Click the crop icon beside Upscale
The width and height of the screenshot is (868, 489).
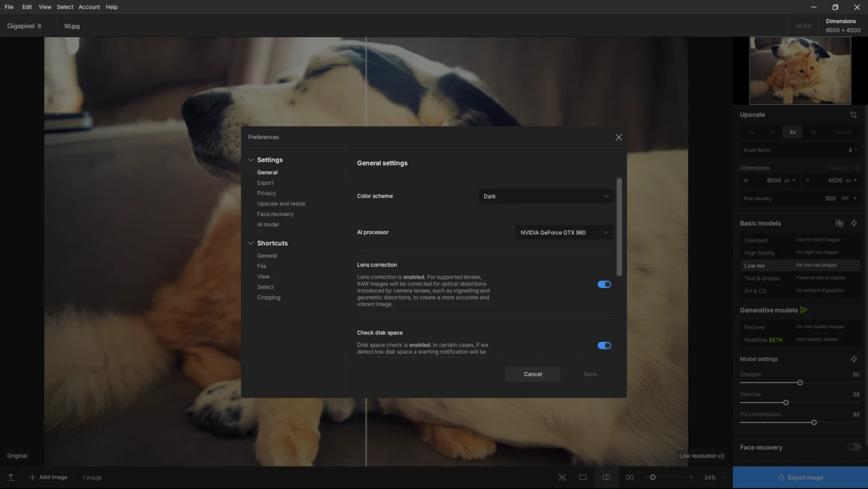(x=853, y=115)
